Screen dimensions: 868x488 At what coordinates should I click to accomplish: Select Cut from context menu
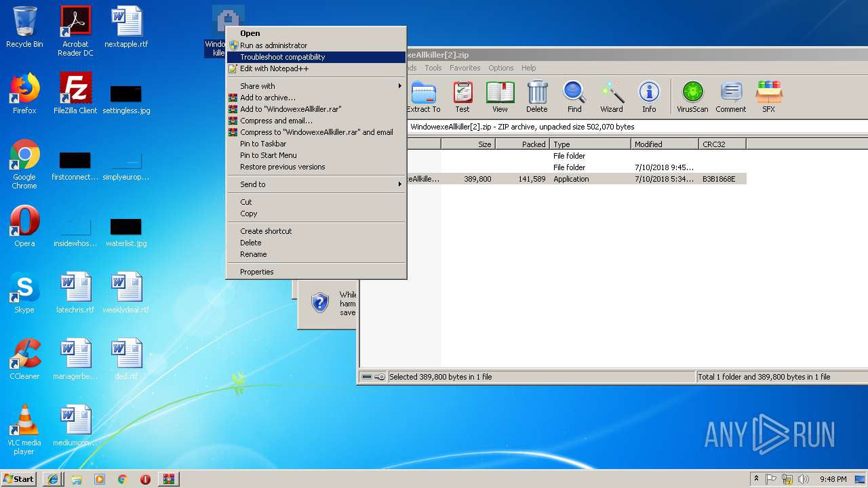coord(316,202)
